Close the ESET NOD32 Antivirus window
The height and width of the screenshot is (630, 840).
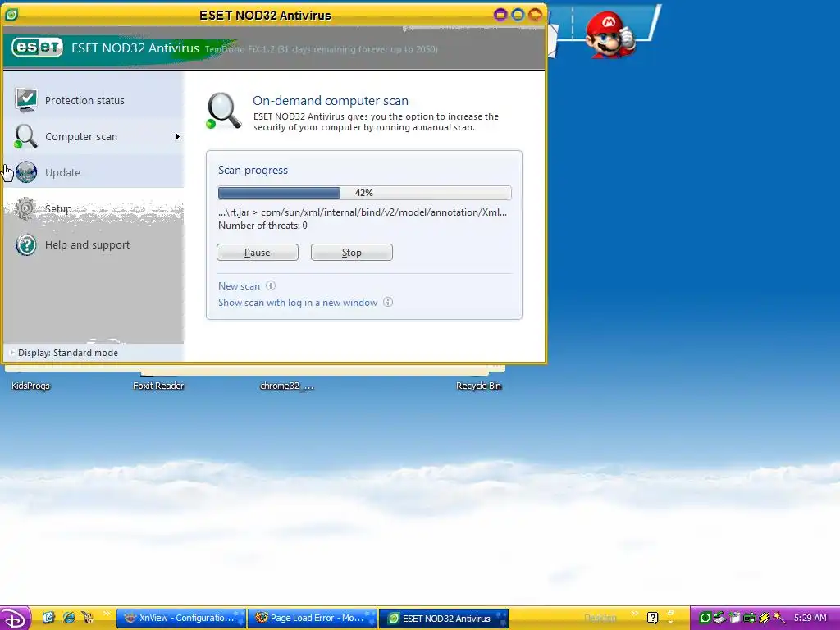(535, 15)
